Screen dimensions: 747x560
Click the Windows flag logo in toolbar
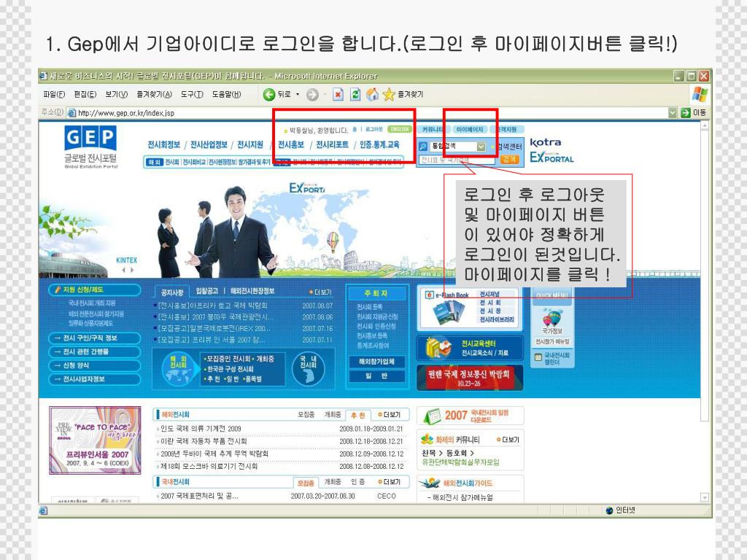pos(699,94)
